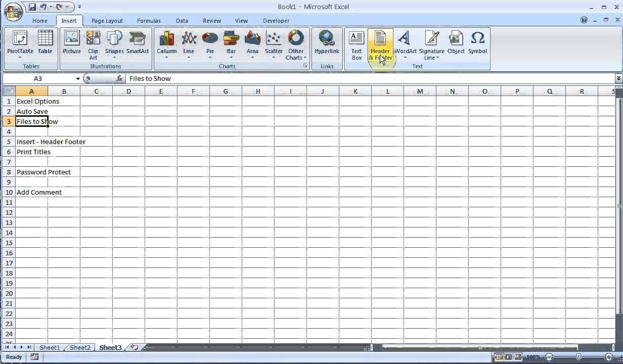Switch to Normal view in status bar
The height and width of the screenshot is (364, 623).
click(x=500, y=357)
